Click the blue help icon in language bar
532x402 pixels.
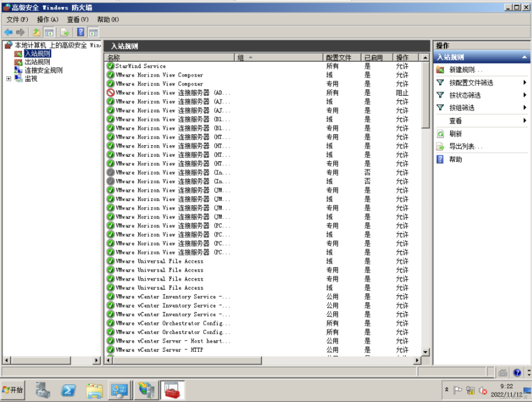517,373
